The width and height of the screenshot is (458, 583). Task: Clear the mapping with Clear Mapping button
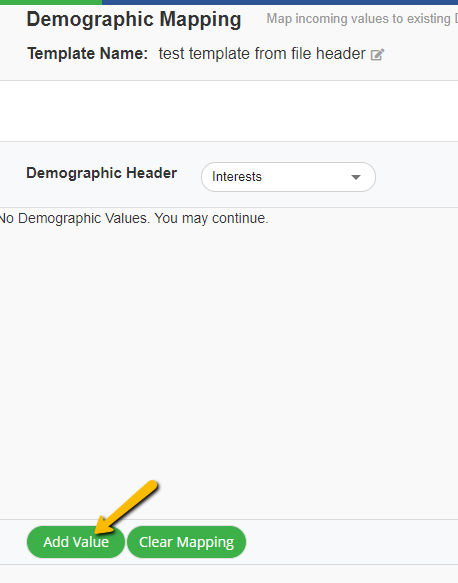186,542
